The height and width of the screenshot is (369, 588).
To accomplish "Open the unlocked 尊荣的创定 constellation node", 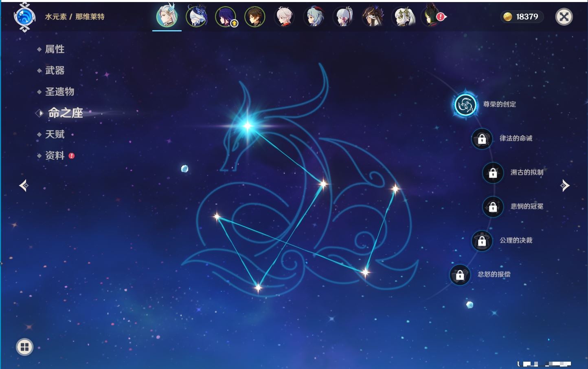I will [x=465, y=105].
